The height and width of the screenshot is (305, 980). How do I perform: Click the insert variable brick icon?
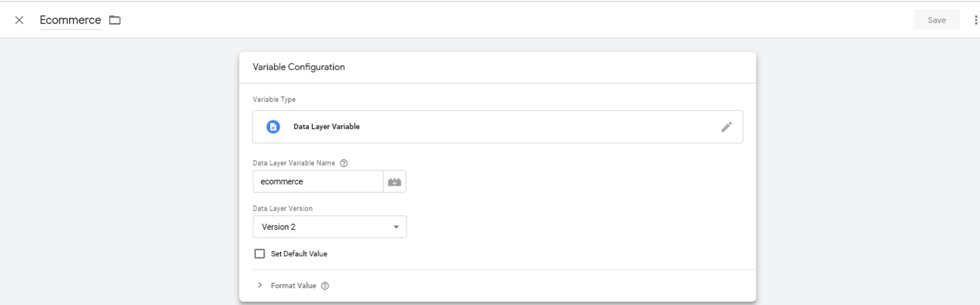click(x=394, y=181)
